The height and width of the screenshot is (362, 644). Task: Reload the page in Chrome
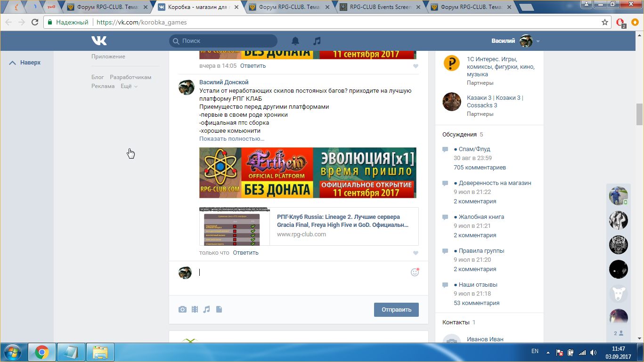pyautogui.click(x=35, y=22)
